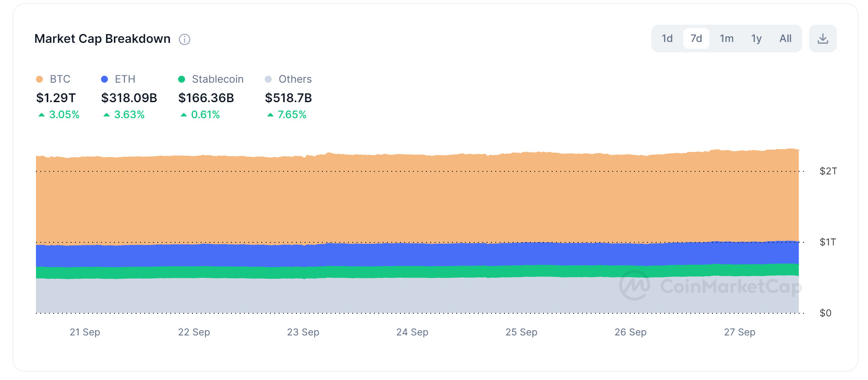Screen dimensions: 868x380
Task: Click the orange BTC area in chart
Action: [417, 199]
